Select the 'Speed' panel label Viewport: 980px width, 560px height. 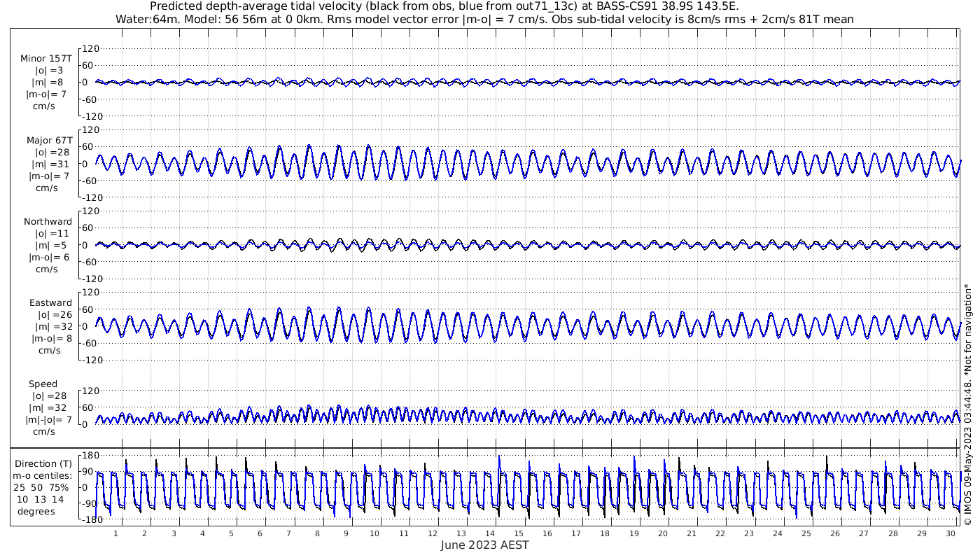tap(43, 384)
